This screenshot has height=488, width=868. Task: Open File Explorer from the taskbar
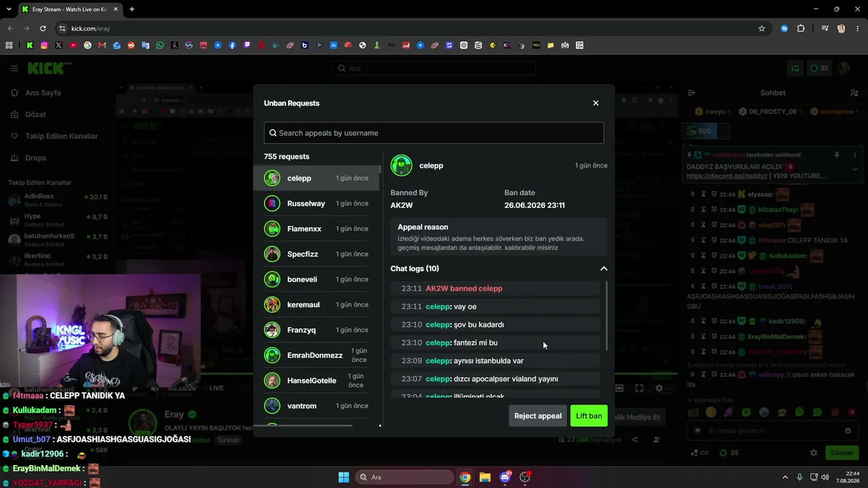click(x=485, y=477)
